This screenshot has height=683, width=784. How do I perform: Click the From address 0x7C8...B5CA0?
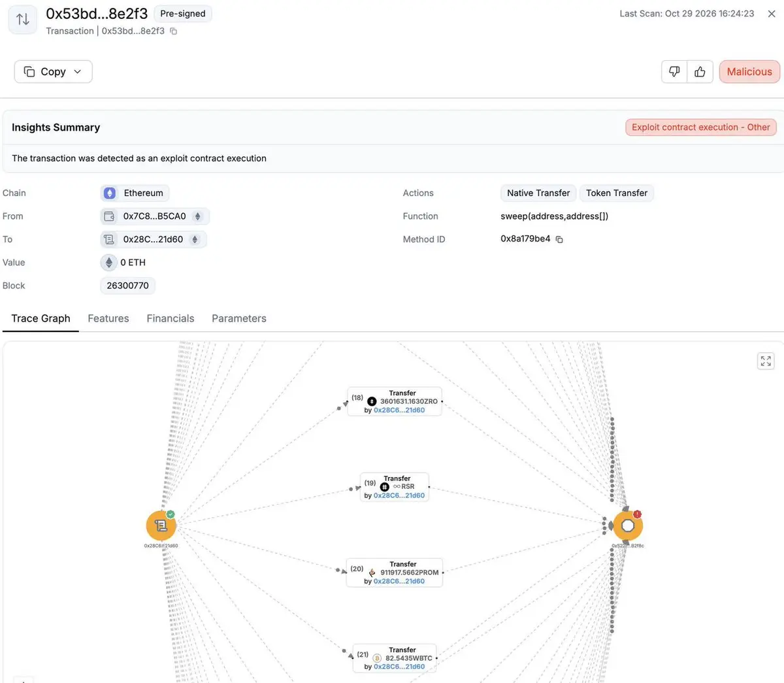click(x=155, y=216)
